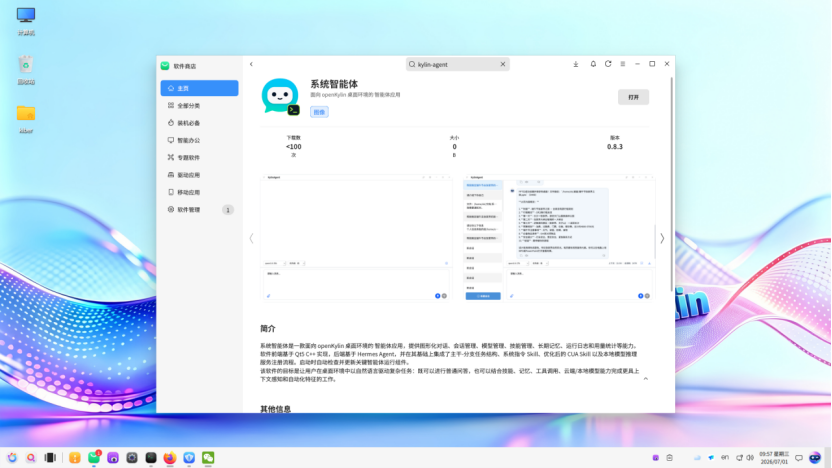The height and width of the screenshot is (468, 832).
Task: Open the message notification center tray icon
Action: [x=799, y=457]
